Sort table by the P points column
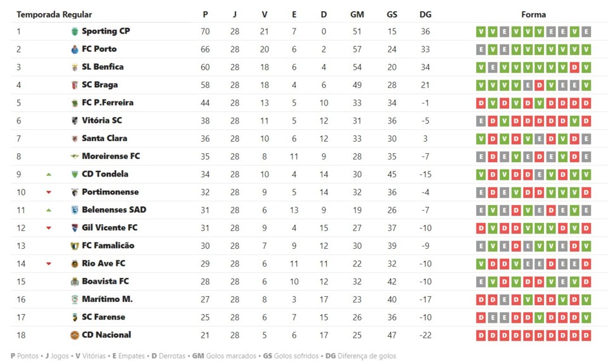The height and width of the screenshot is (364, 608). point(205,15)
